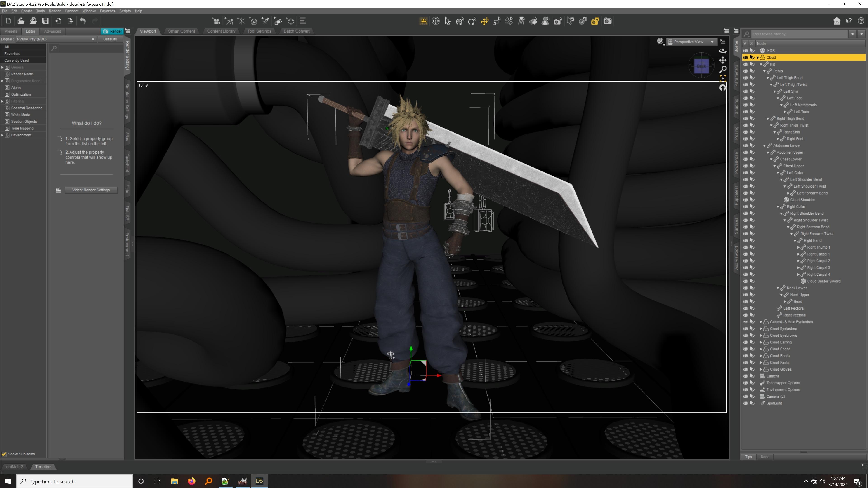This screenshot has height=488, width=868.
Task: Click the Save scene icon
Action: tap(45, 21)
